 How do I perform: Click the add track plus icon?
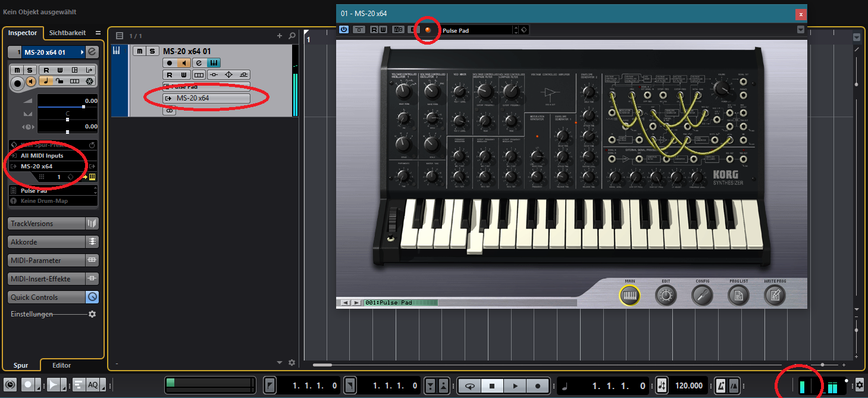pos(280,36)
